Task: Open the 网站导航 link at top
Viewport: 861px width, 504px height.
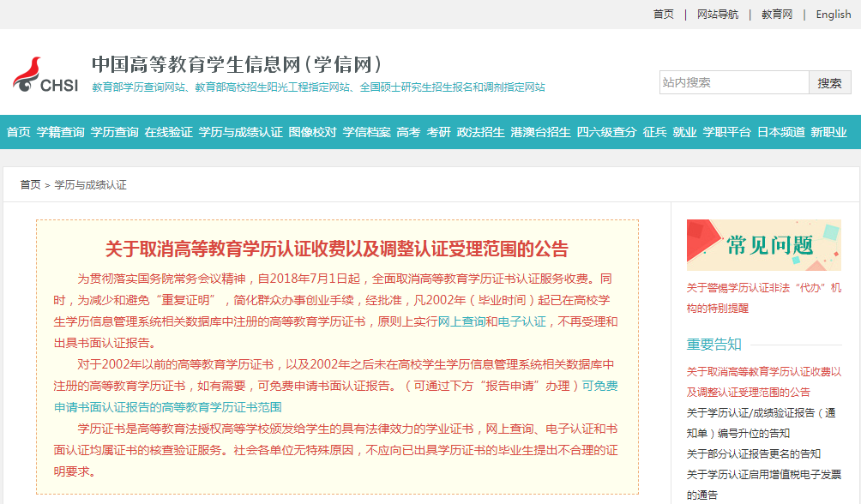Action: click(717, 15)
